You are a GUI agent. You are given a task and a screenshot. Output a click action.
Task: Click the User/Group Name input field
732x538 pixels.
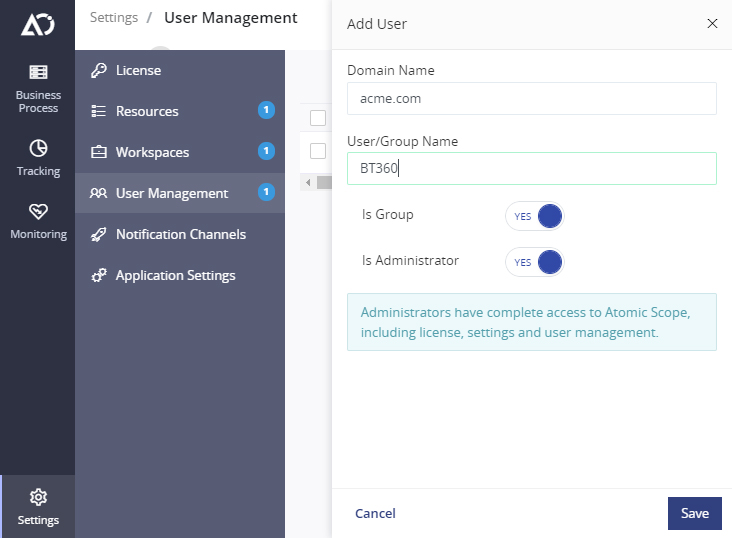(x=532, y=169)
